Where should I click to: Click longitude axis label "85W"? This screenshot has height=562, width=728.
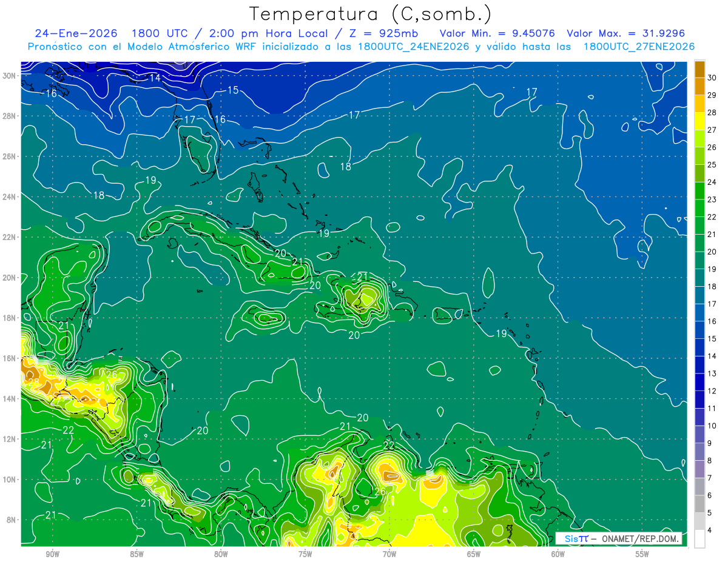(x=136, y=554)
